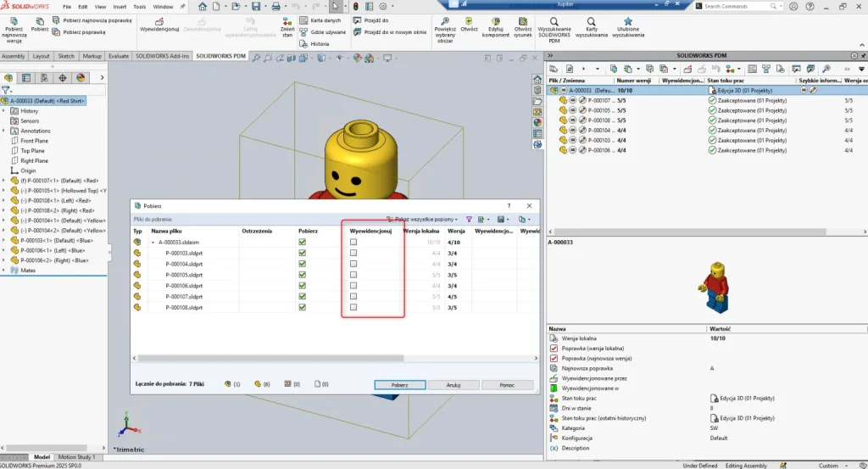
Task: Expand P-000107<1> component in tree
Action: coord(4,181)
